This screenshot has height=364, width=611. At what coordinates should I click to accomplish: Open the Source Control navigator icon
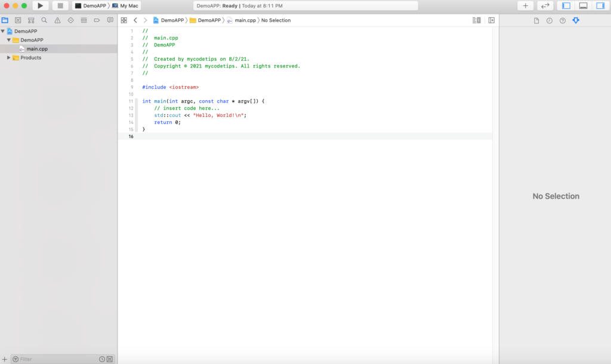pyautogui.click(x=18, y=20)
